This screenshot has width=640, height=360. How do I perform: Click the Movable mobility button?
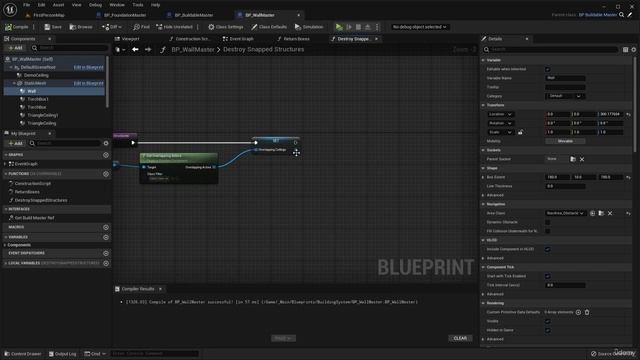(x=565, y=141)
